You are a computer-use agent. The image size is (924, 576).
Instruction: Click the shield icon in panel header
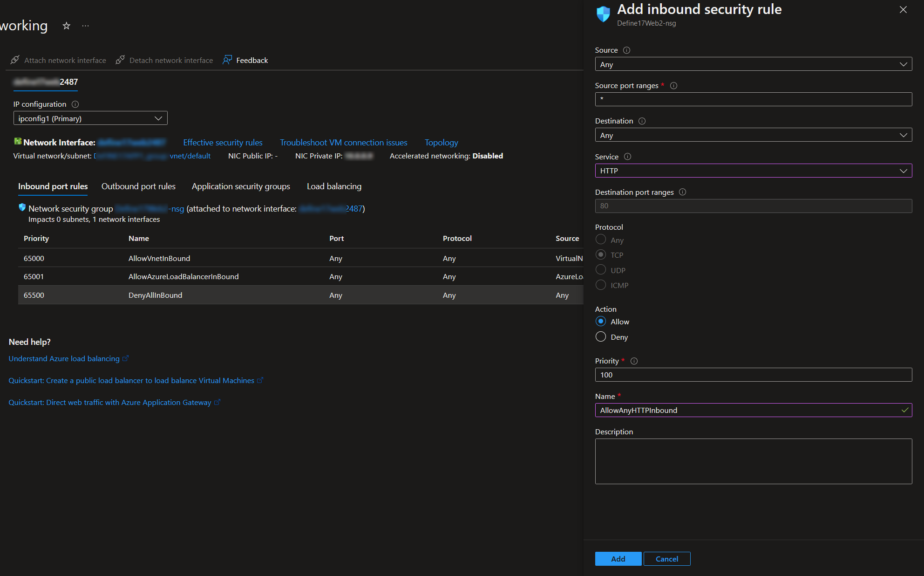pos(603,14)
